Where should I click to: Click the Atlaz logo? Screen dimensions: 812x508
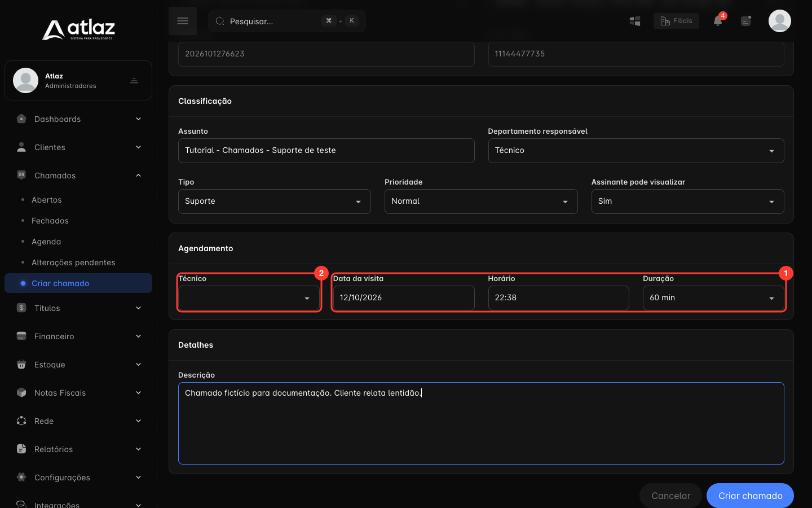point(78,30)
